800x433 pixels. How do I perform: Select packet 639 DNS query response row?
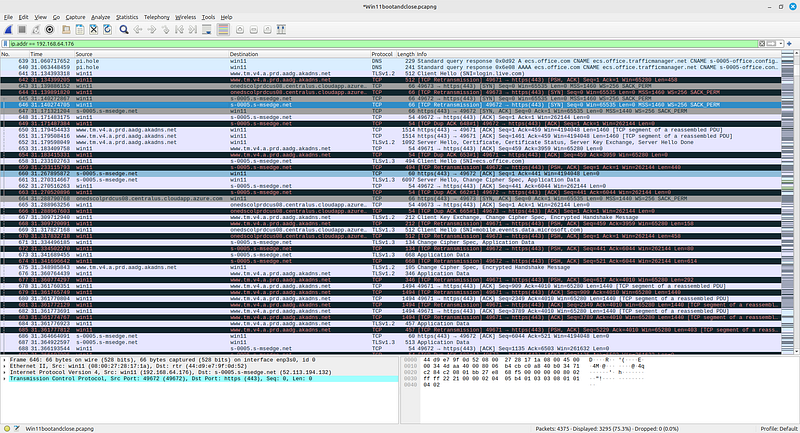(390, 61)
